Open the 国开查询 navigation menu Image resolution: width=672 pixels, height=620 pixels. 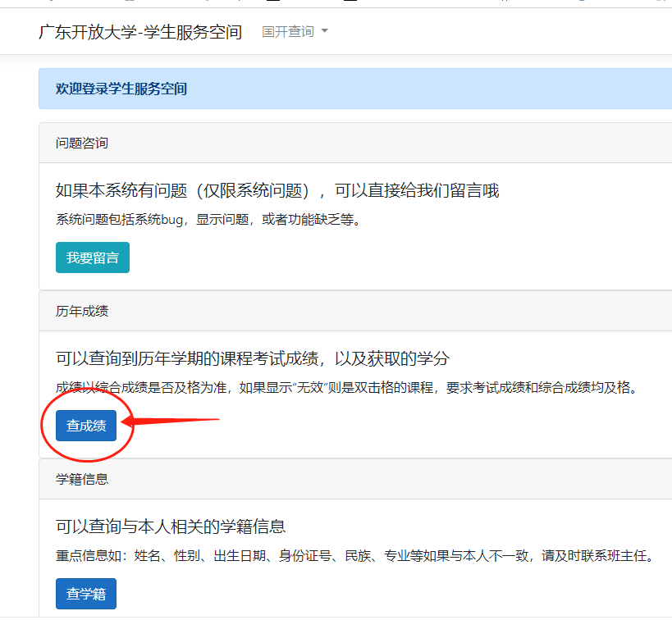click(288, 32)
